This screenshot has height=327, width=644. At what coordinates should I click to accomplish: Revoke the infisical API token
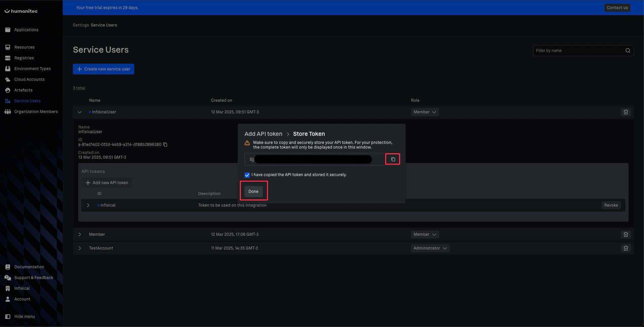(611, 205)
